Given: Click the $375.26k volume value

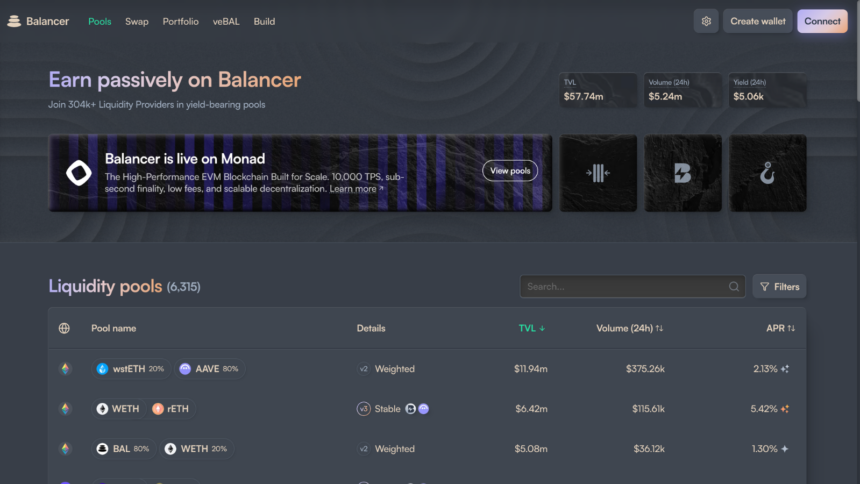Looking at the screenshot, I should pos(645,369).
